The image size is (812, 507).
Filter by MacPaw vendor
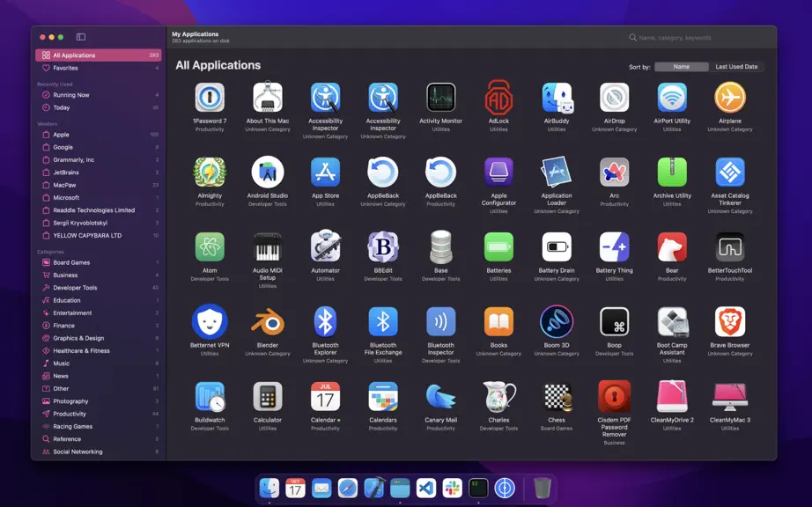click(99, 185)
